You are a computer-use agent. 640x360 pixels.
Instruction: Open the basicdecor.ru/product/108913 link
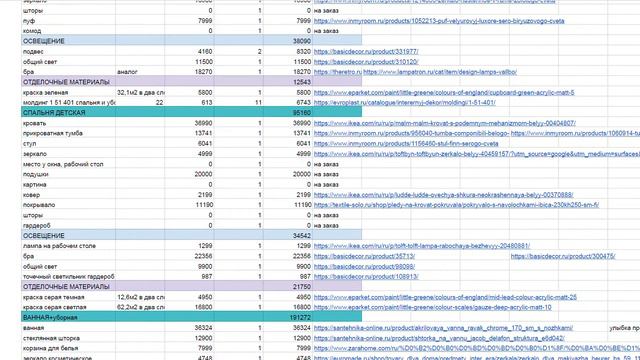[x=366, y=276]
